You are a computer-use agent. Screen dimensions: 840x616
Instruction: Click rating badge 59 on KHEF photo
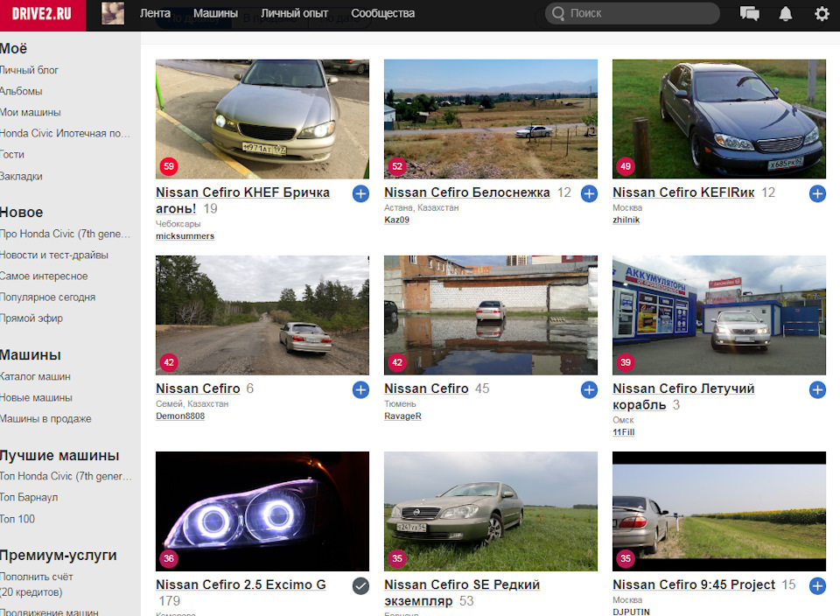coord(169,166)
